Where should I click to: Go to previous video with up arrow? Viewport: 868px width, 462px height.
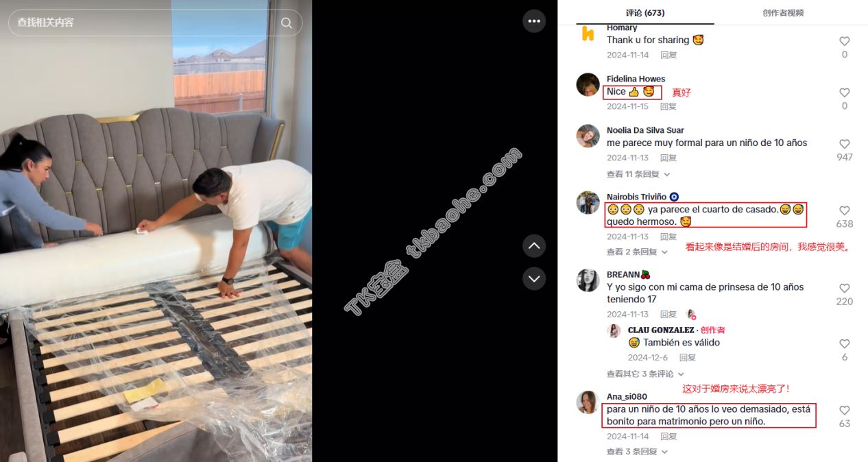[x=534, y=245]
